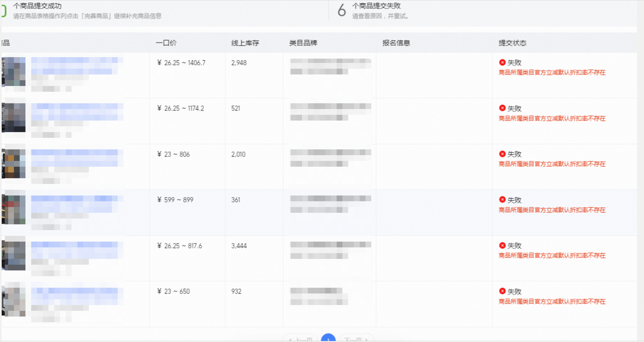644x342 pixels.
Task: Click the 个商品提交失败 heading
Action: (x=376, y=6)
